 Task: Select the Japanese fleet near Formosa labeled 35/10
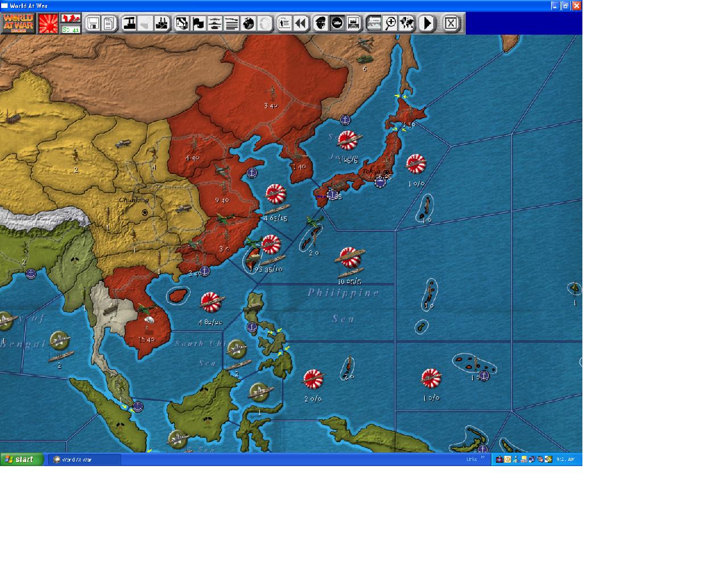coord(271,245)
